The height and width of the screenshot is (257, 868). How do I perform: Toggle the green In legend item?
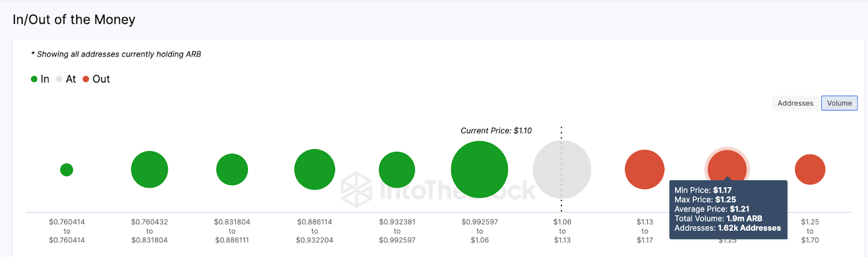pos(40,79)
